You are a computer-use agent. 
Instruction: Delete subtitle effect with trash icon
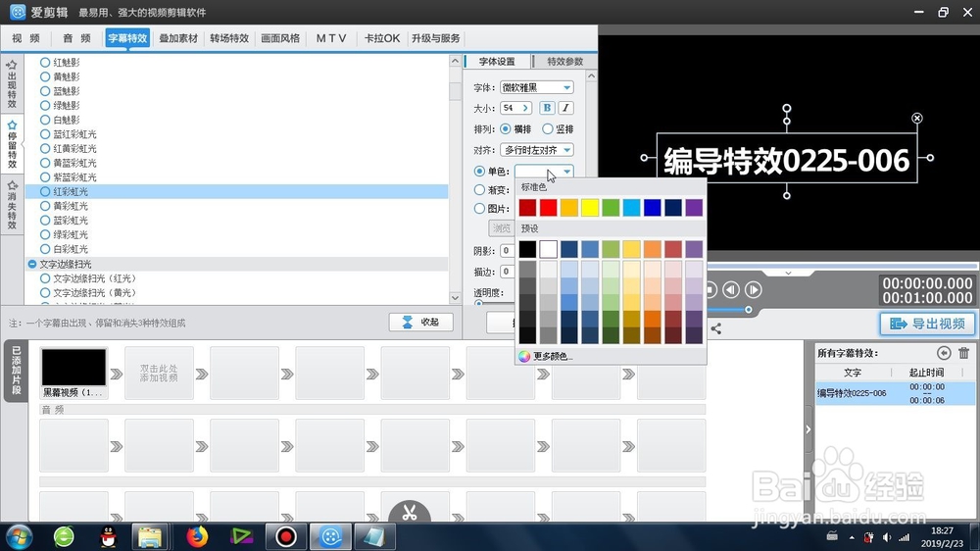(963, 353)
